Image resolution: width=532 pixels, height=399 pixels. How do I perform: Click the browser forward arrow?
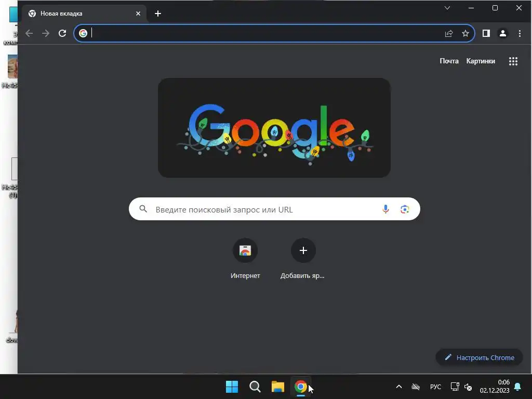(x=46, y=33)
